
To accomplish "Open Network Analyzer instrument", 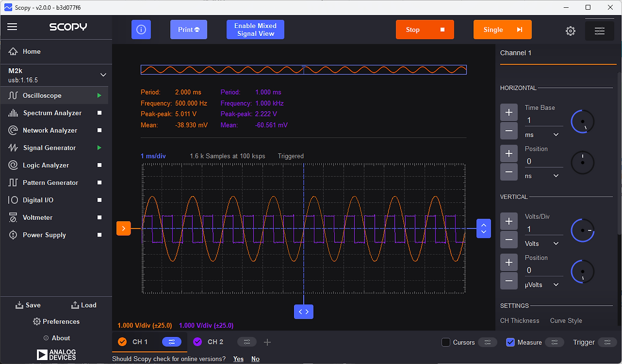I will coord(50,131).
